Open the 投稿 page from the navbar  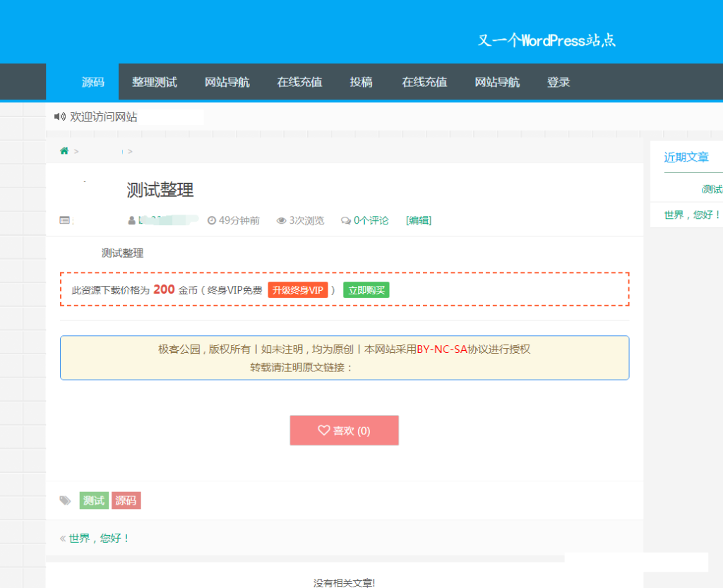361,82
